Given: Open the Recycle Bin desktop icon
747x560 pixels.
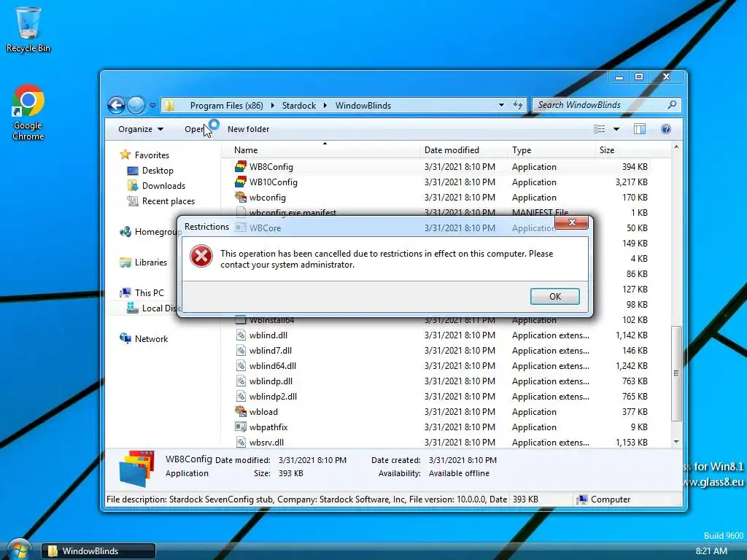Looking at the screenshot, I should pyautogui.click(x=28, y=29).
